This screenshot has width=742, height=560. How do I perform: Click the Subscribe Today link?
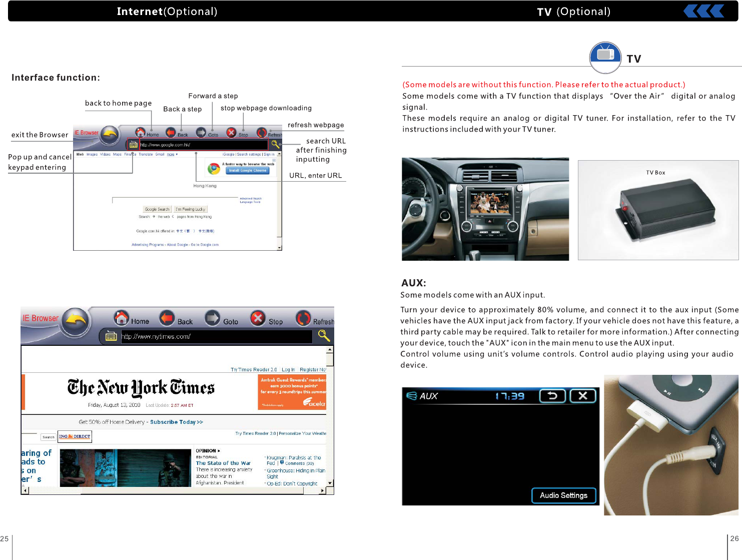tap(177, 422)
